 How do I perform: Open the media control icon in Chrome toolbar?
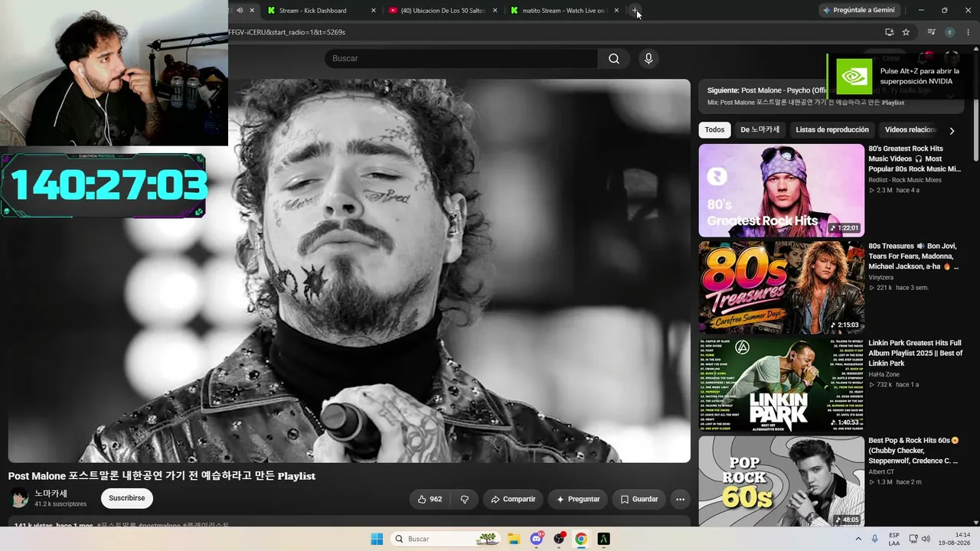click(x=931, y=32)
